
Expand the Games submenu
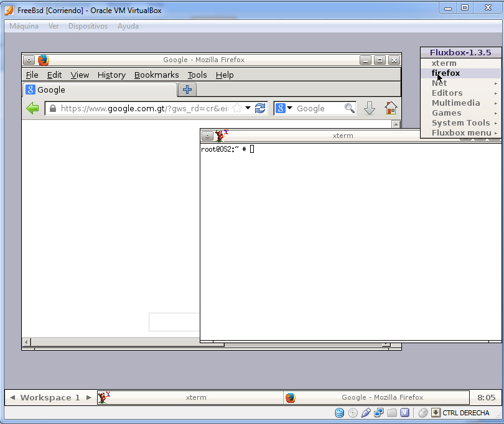pos(461,113)
